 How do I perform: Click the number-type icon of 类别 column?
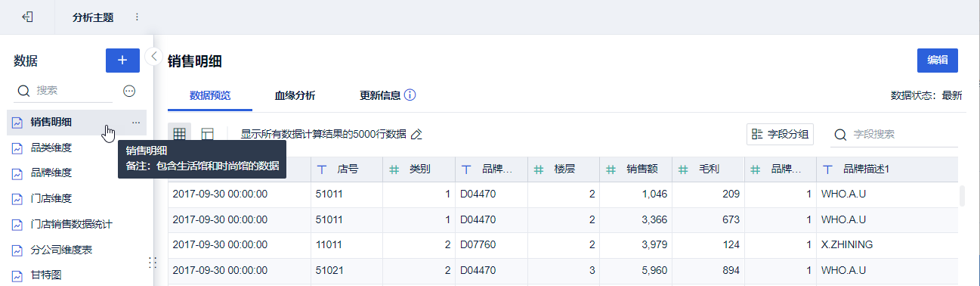394,169
